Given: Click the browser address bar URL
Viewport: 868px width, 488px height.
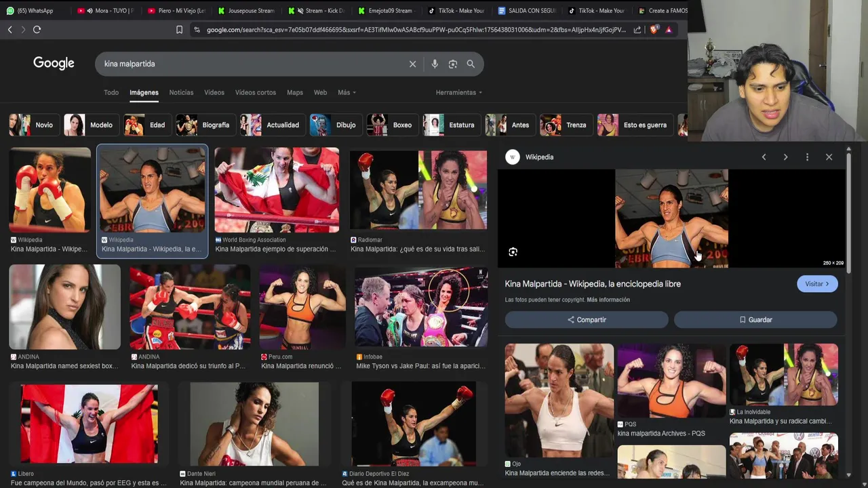Looking at the screenshot, I should (x=416, y=30).
